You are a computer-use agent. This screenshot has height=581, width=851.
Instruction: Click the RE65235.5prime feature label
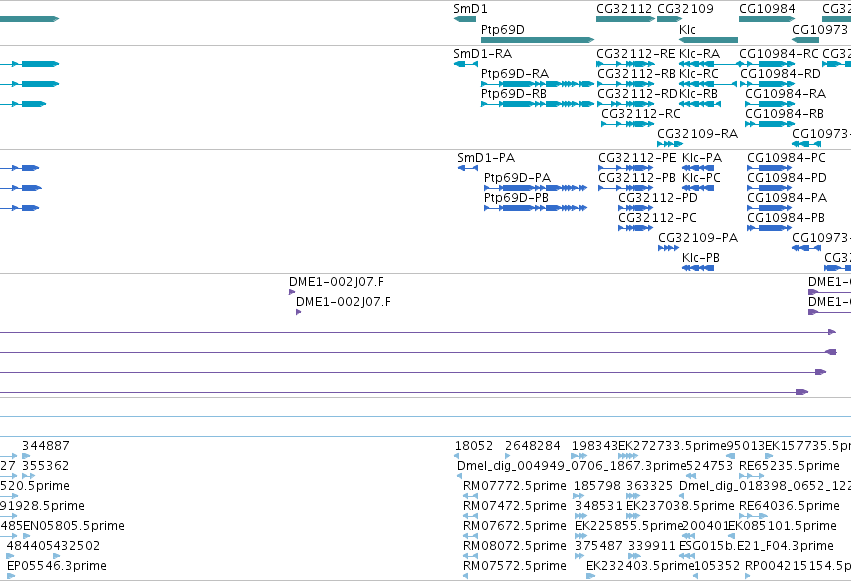point(789,466)
